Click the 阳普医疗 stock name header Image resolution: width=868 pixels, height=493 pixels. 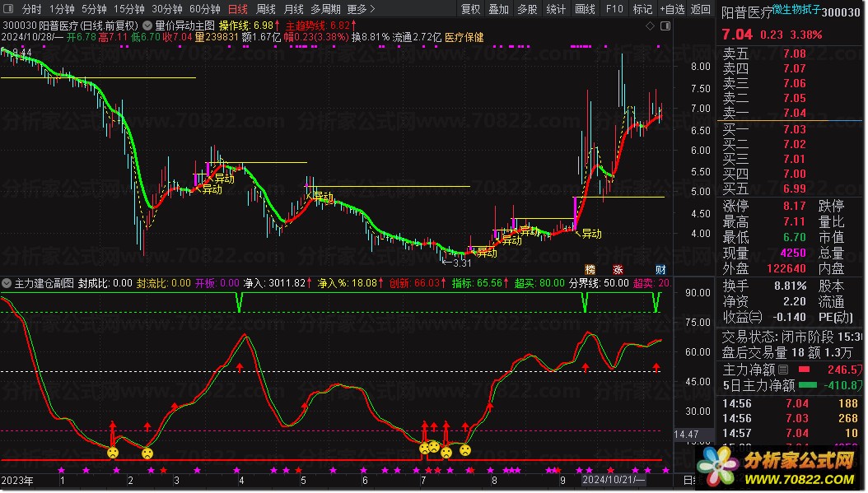click(747, 12)
